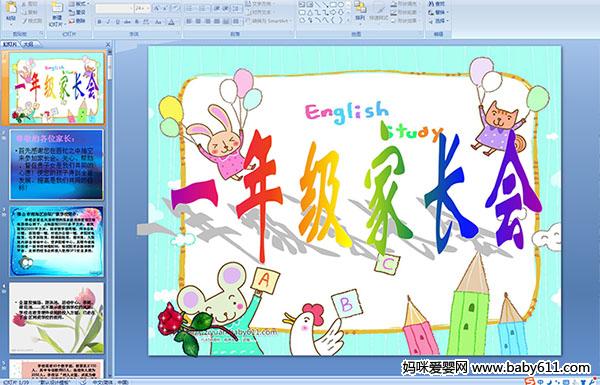
Task: Select the second slide thumbnail with blue background
Action: coord(57,165)
